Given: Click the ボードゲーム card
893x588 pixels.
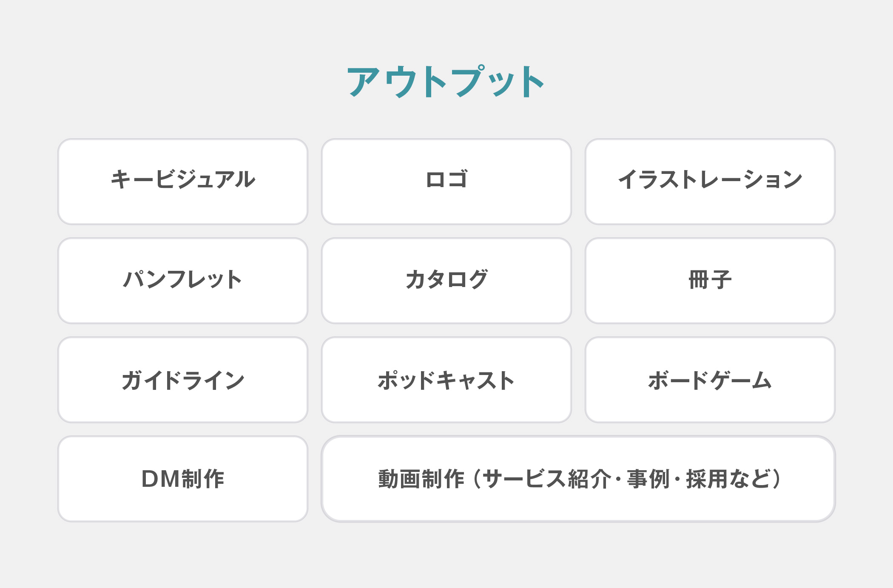Looking at the screenshot, I should [710, 380].
